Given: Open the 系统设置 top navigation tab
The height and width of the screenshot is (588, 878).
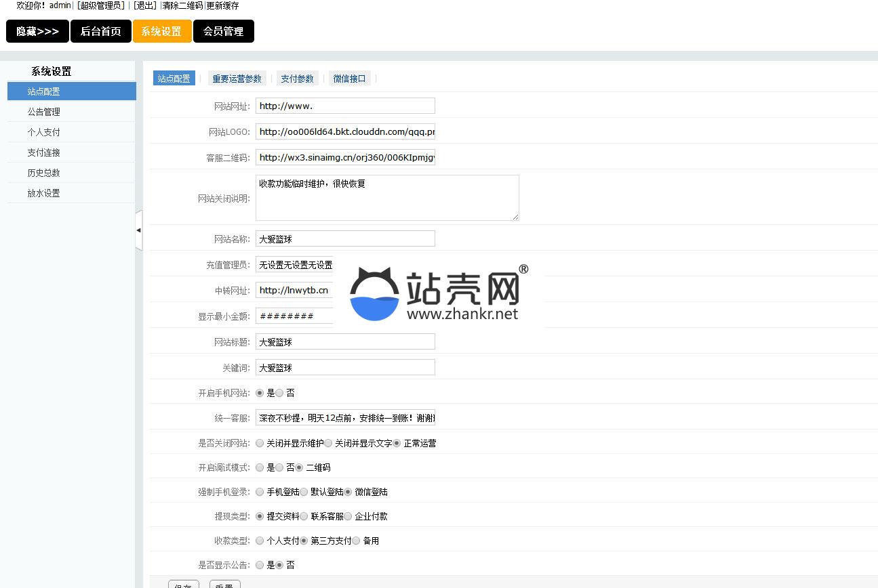Looking at the screenshot, I should pyautogui.click(x=161, y=32).
